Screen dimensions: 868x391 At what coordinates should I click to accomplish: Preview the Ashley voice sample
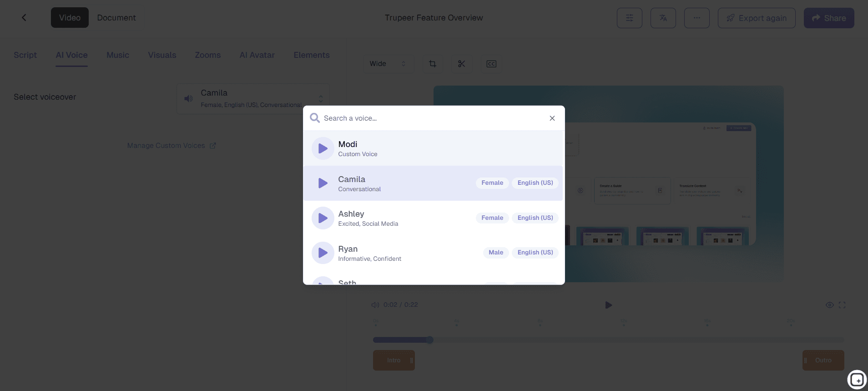(x=323, y=218)
